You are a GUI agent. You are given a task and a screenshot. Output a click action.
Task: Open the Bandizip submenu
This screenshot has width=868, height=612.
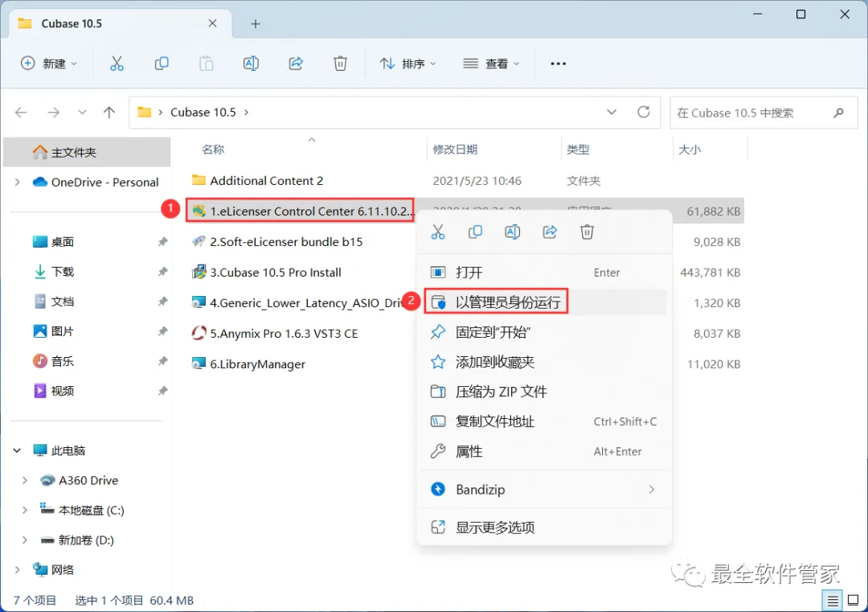tap(543, 490)
